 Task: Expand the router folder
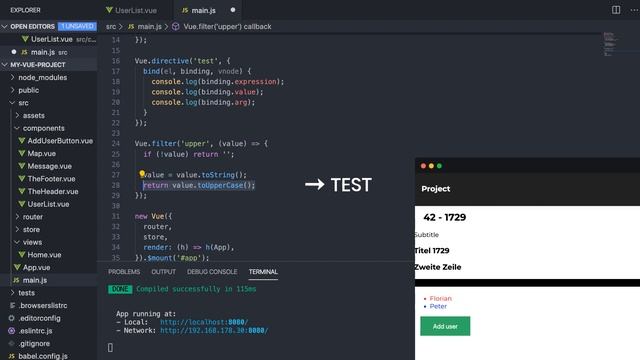click(x=17, y=217)
